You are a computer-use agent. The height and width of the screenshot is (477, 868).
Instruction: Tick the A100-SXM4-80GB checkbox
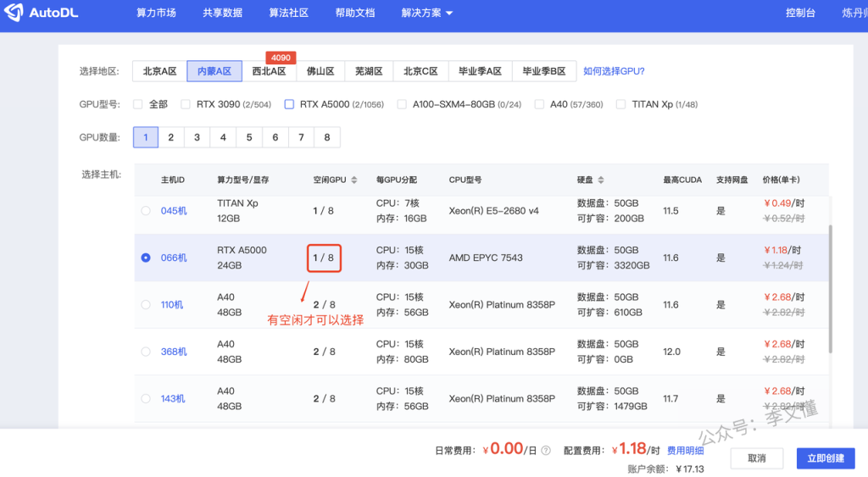click(x=402, y=105)
